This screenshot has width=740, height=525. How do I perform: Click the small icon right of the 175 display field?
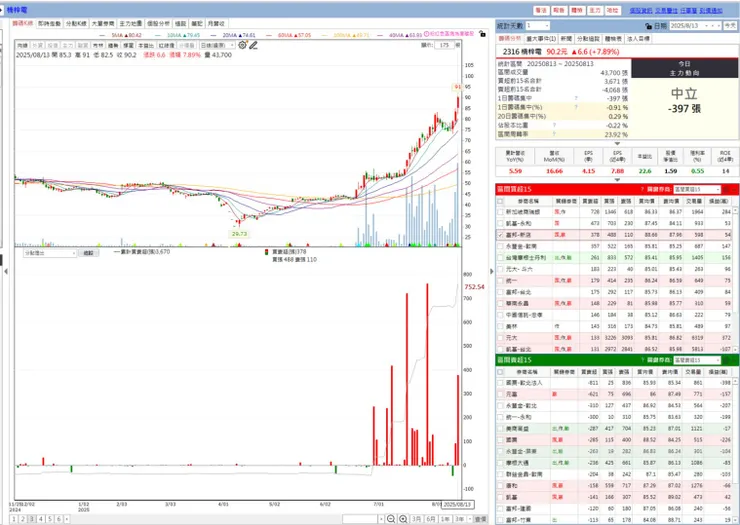[x=457, y=45]
